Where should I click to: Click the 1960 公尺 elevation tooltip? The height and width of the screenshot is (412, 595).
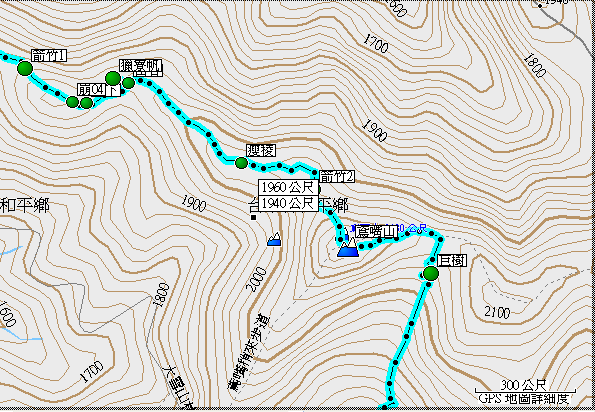pyautogui.click(x=288, y=187)
